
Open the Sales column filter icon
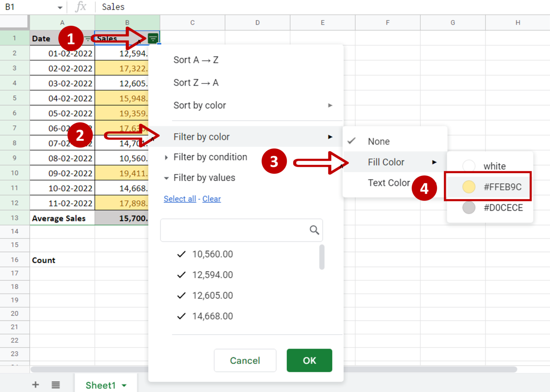(153, 38)
